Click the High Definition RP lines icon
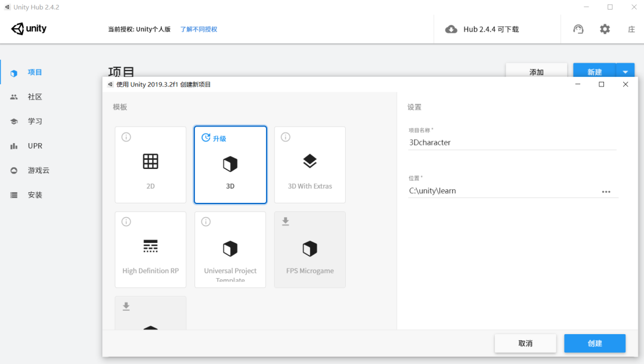Viewport: 644px width, 364px height. tap(150, 246)
